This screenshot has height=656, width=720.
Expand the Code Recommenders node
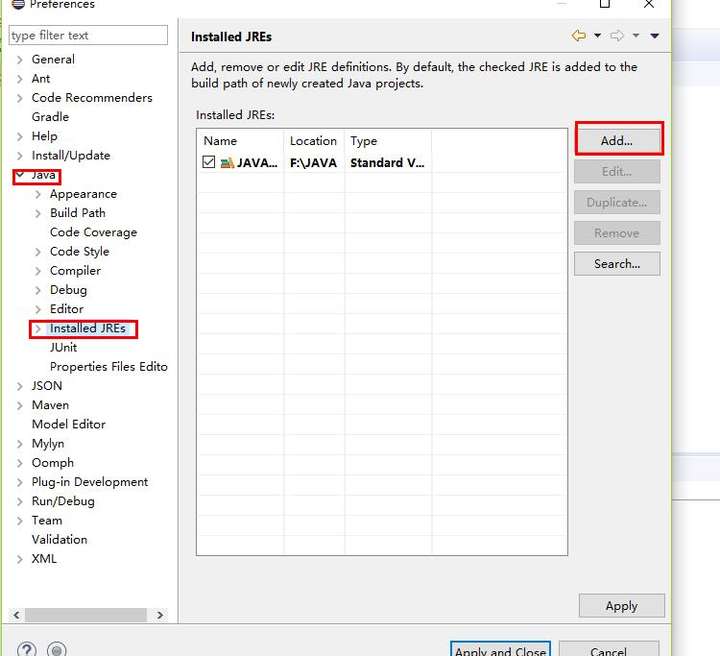20,98
